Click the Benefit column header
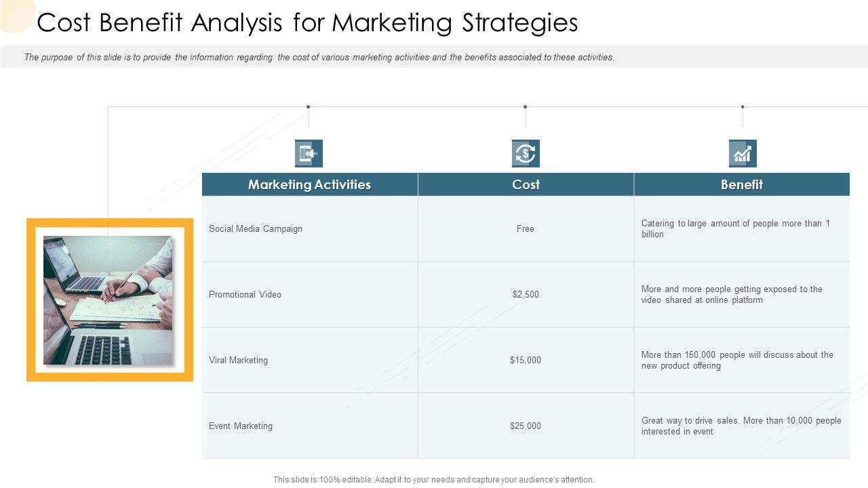 742,184
